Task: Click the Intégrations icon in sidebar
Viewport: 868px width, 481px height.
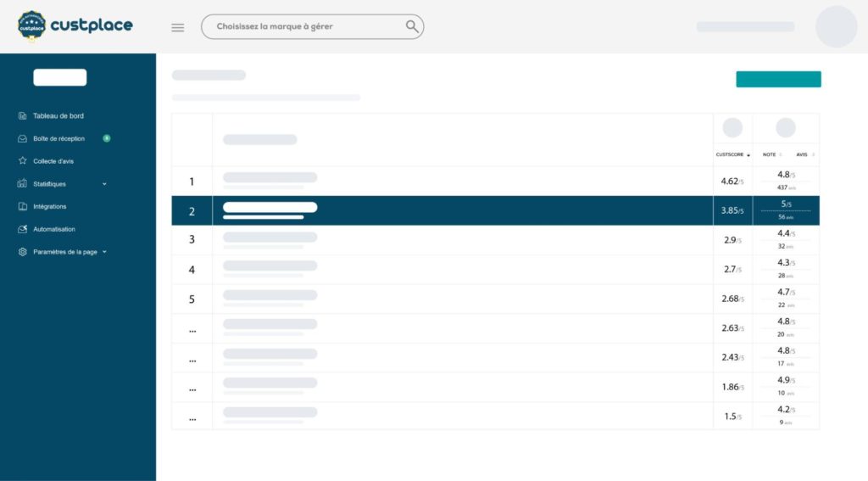Action: (x=23, y=206)
